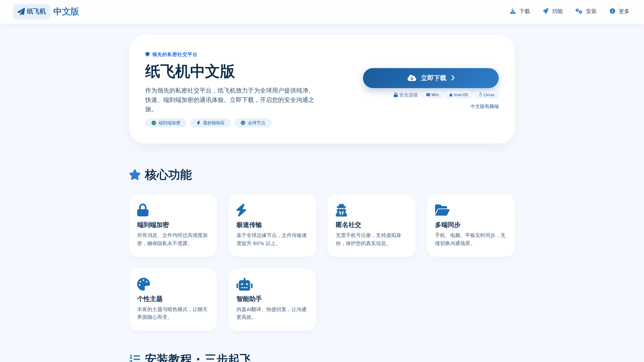Click the 领先的私密社交平台 tagline

click(175, 54)
